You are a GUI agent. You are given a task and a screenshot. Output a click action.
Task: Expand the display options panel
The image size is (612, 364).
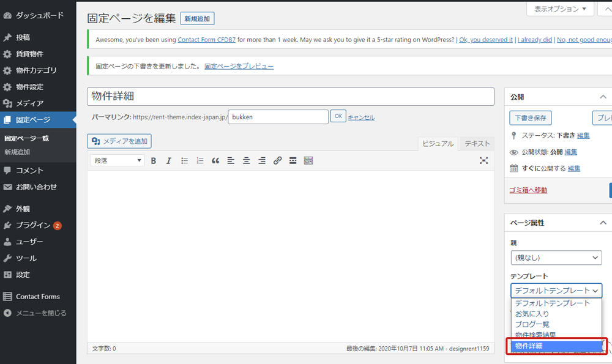click(x=560, y=9)
